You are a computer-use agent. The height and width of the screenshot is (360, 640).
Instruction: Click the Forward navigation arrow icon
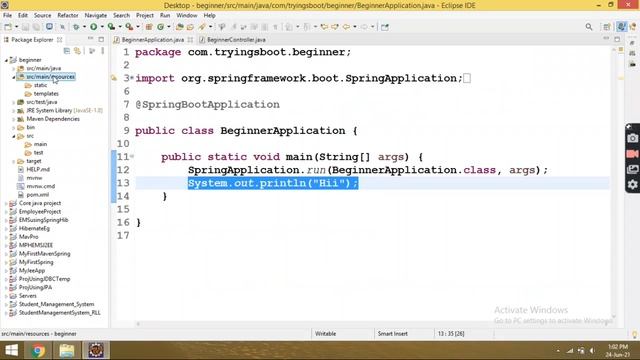[364, 27]
